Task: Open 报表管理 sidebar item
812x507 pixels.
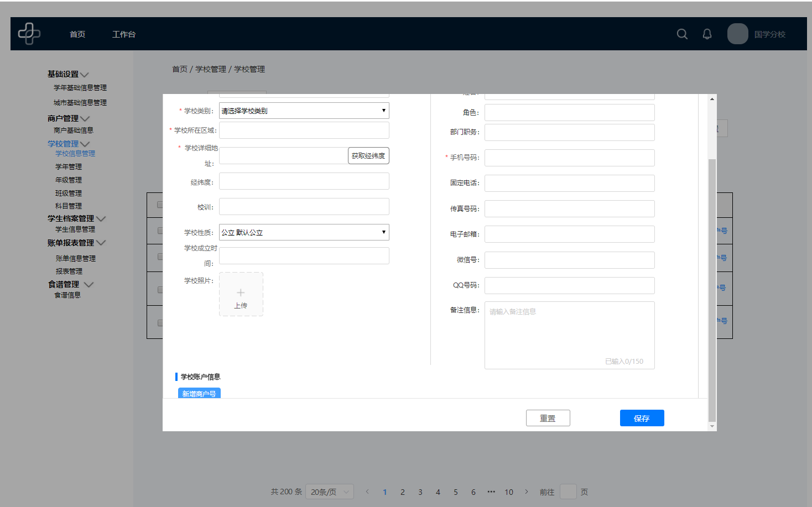Action: [x=69, y=271]
